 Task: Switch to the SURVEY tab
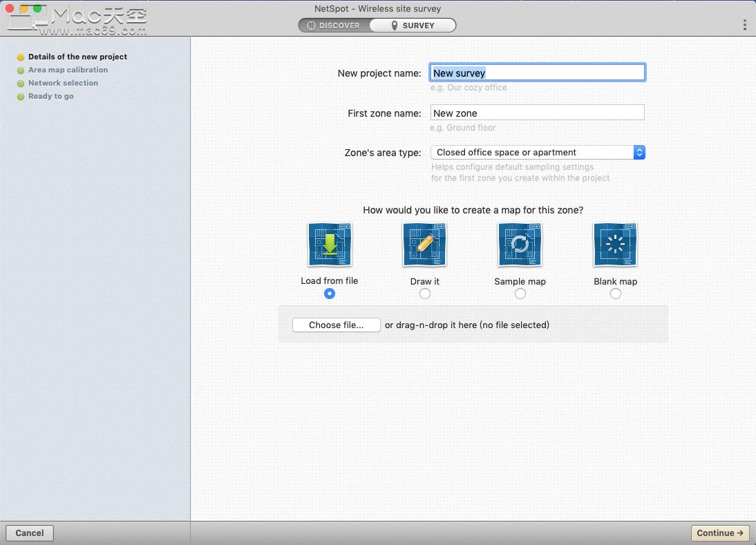click(411, 25)
